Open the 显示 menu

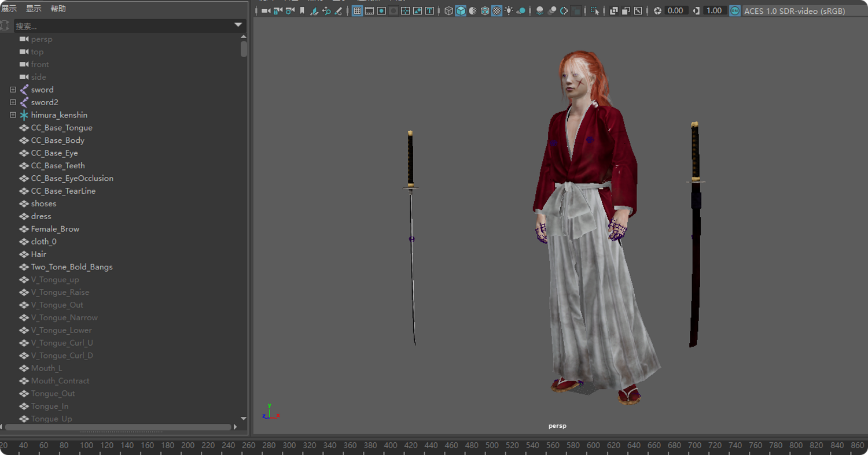tap(34, 9)
